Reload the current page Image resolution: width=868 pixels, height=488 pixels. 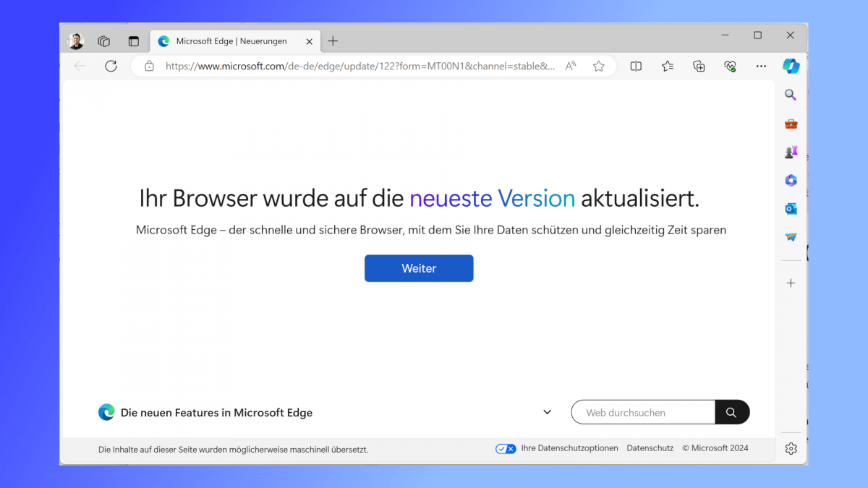[111, 65]
